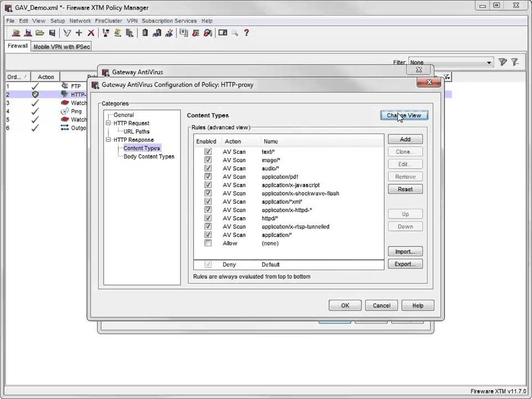Toggle the application/x-rtsp-tunnelled rule checkbox
Image resolution: width=532 pixels, height=399 pixels.
(x=208, y=226)
